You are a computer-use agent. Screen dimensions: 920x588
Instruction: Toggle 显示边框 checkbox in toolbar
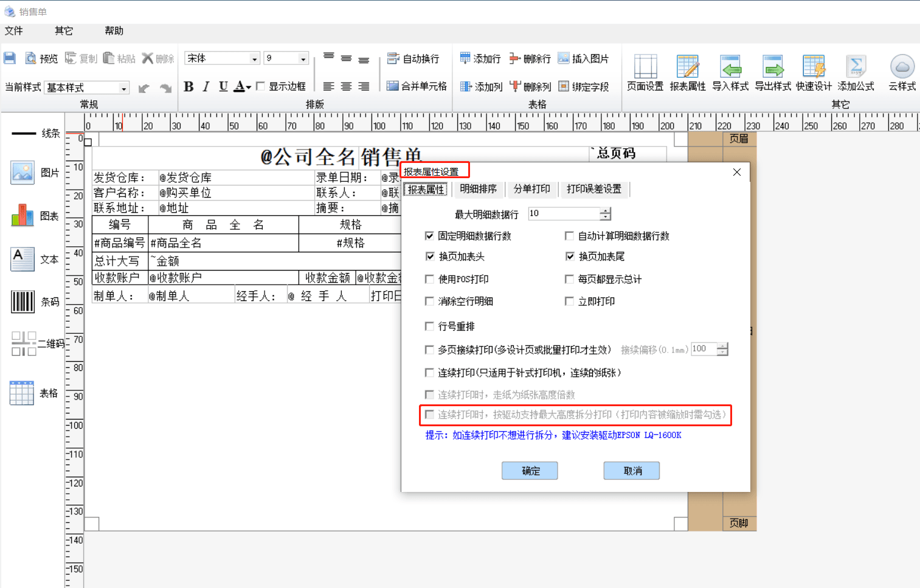pos(260,86)
